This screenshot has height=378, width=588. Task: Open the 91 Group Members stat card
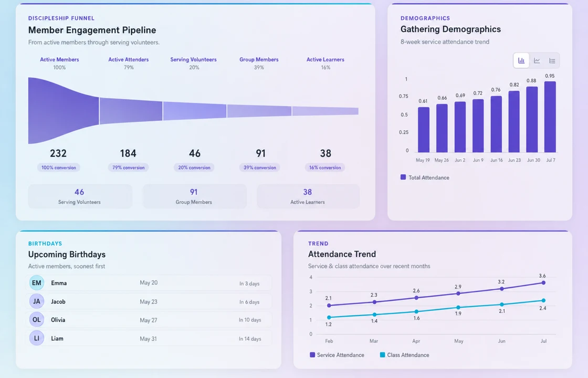pyautogui.click(x=194, y=196)
